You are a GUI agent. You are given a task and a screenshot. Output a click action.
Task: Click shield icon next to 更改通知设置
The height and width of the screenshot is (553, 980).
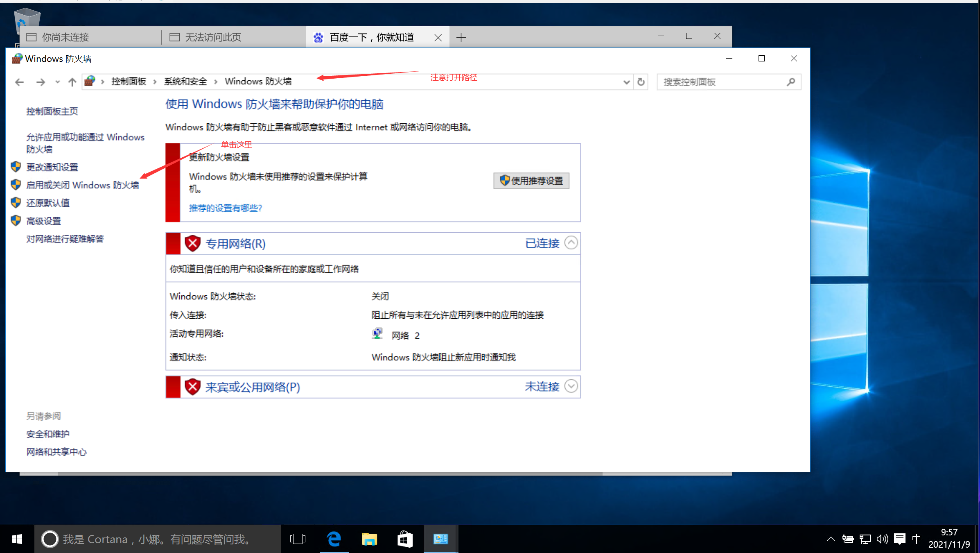pos(16,167)
